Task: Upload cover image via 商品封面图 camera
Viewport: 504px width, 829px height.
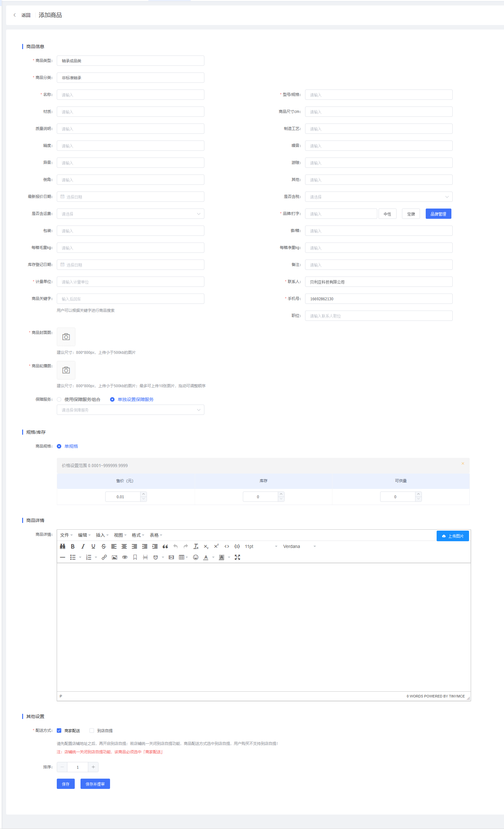Action: click(66, 337)
